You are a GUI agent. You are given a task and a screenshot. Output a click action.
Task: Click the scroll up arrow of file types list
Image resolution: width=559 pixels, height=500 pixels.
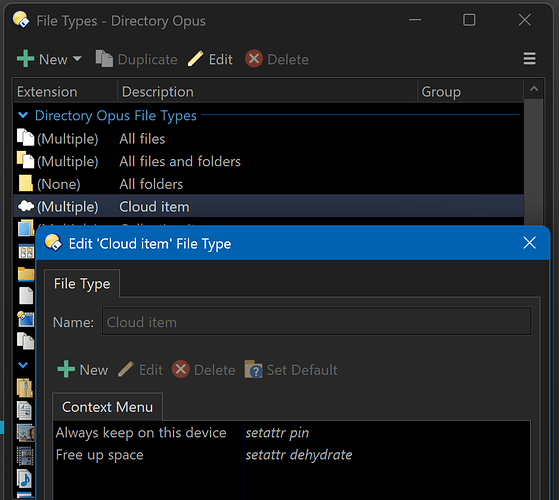534,89
